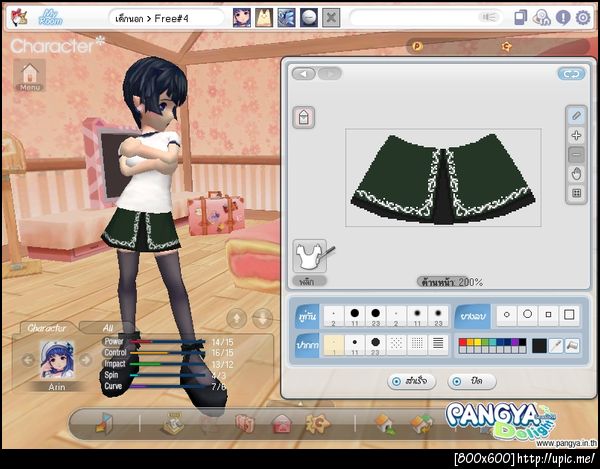Click the สำเร็จ confirm button

(411, 381)
